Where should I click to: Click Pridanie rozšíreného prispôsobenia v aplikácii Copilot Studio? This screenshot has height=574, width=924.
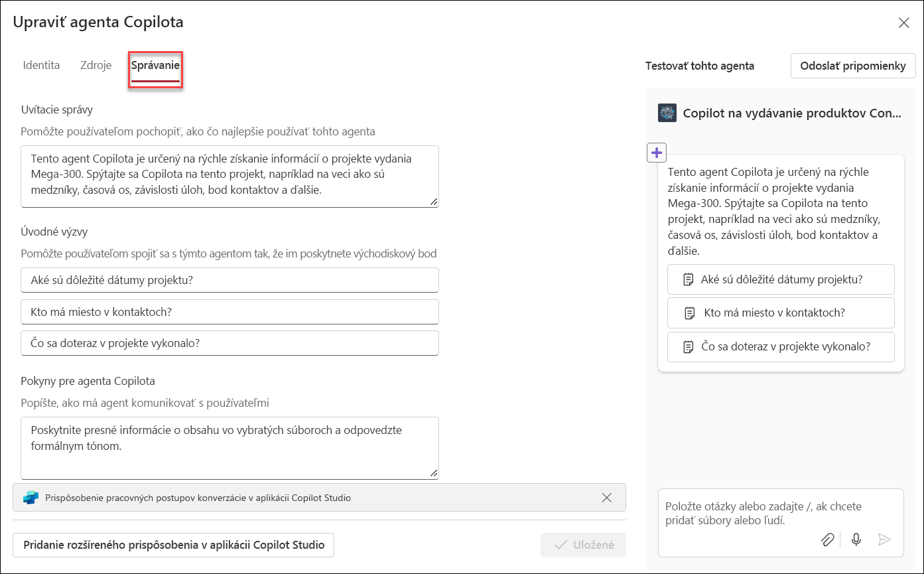[x=173, y=545]
